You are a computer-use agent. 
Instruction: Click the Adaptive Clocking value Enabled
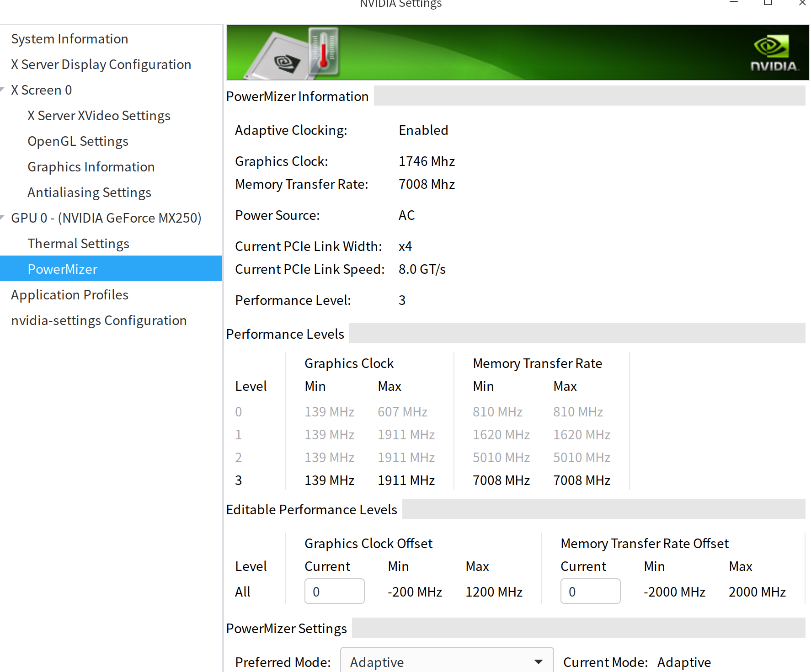(423, 130)
